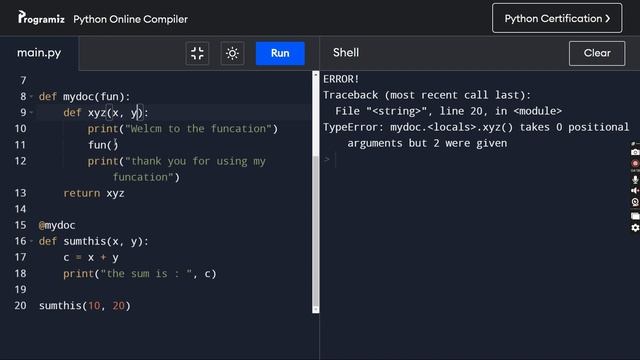Screen dimensions: 640x360
Task: Collapse the mydoc function at line 8
Action: (31, 96)
